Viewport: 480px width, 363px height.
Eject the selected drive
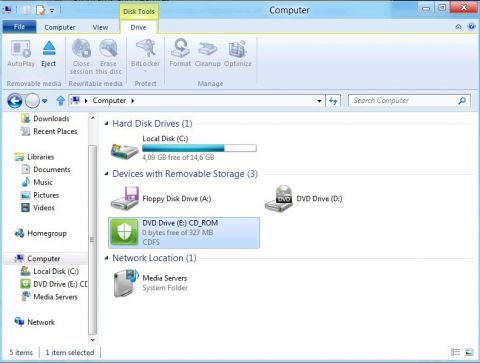click(x=49, y=53)
